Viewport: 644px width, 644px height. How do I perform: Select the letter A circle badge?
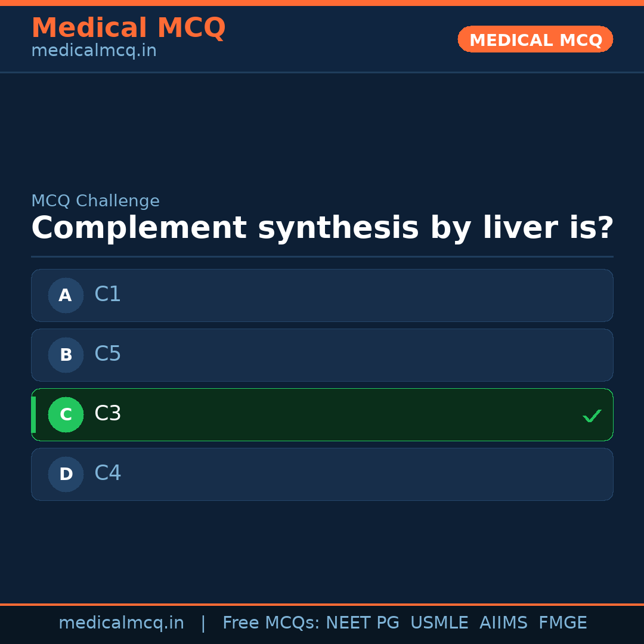click(x=66, y=295)
